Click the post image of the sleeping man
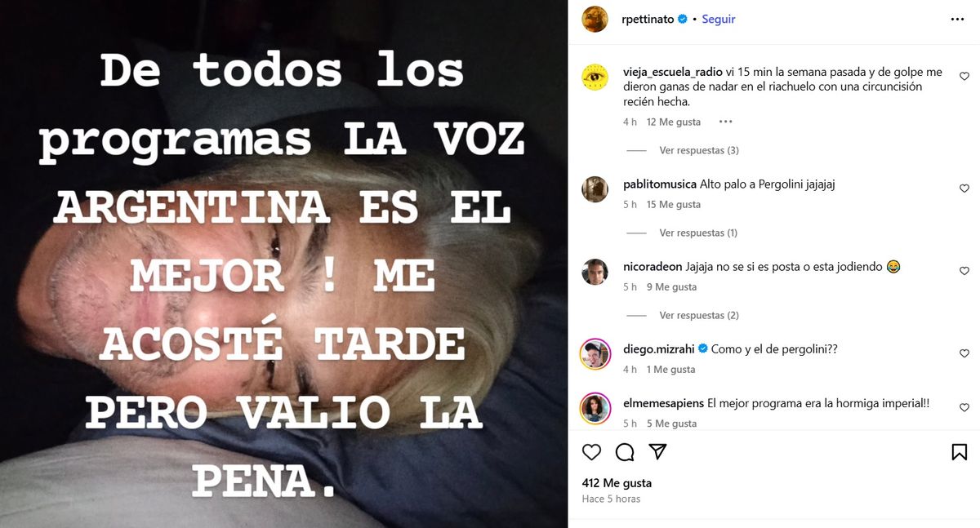Screen dimensions: 980x528 tap(283, 264)
